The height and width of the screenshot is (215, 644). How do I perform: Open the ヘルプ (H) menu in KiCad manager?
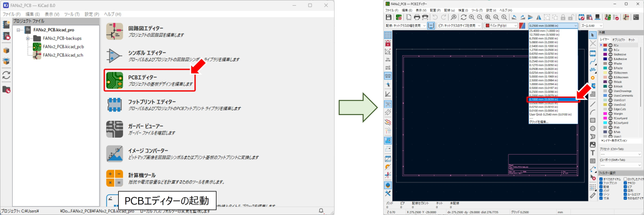pos(111,14)
